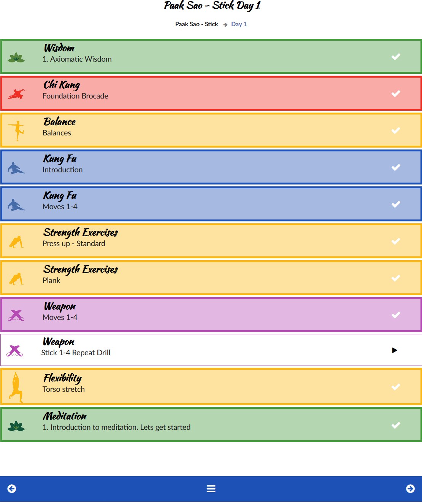Screen dimensions: 422x504
Task: Click the press-up icon beside Press up - Standard
Action: point(16,242)
